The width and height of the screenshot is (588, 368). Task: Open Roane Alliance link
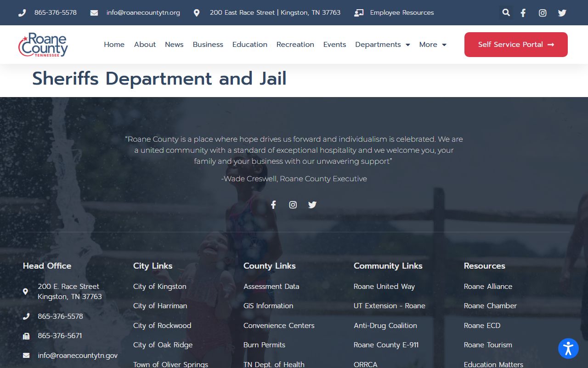click(x=488, y=286)
